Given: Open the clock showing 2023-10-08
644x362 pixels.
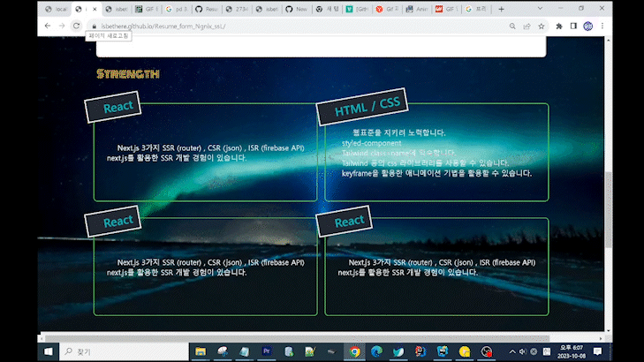Looking at the screenshot, I should tap(572, 351).
